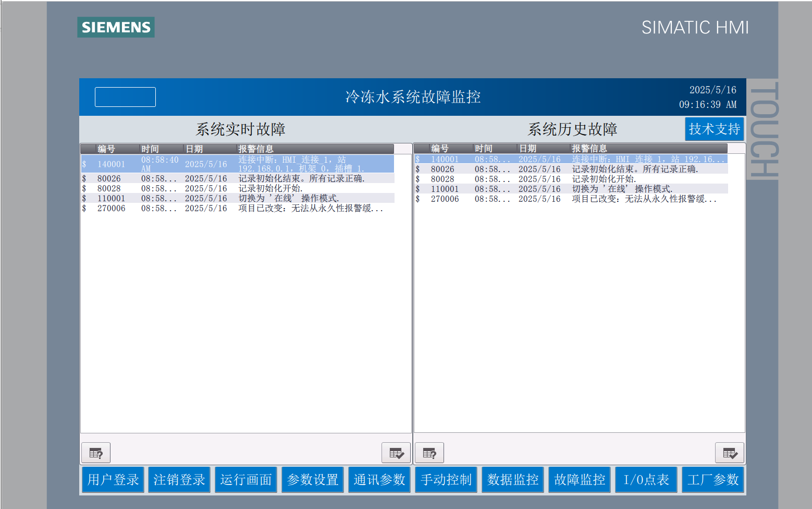
Task: Select 故障监控 fault monitoring tab
Action: pyautogui.click(x=580, y=479)
